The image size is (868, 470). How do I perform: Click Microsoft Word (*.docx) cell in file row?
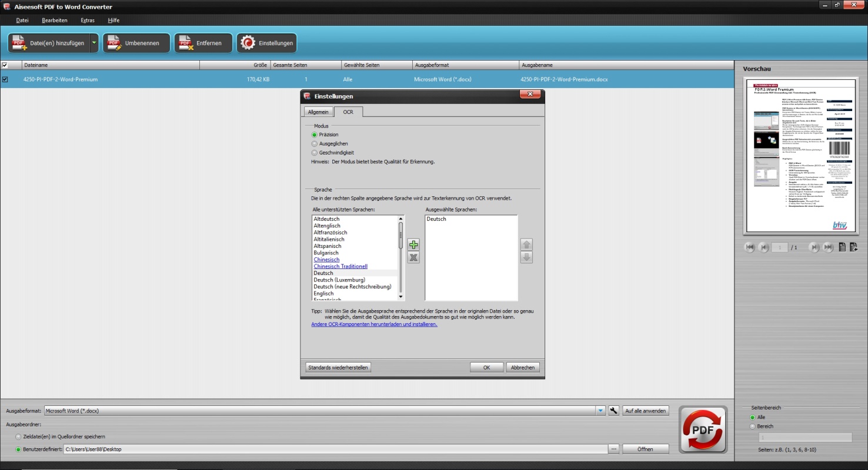click(x=442, y=79)
